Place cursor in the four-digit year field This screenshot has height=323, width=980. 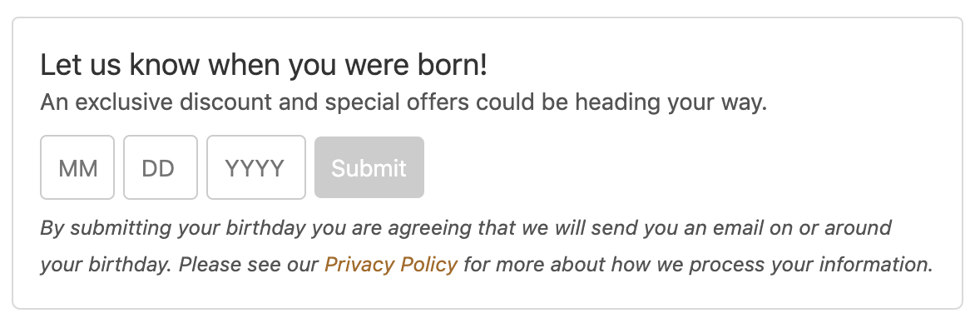click(256, 168)
